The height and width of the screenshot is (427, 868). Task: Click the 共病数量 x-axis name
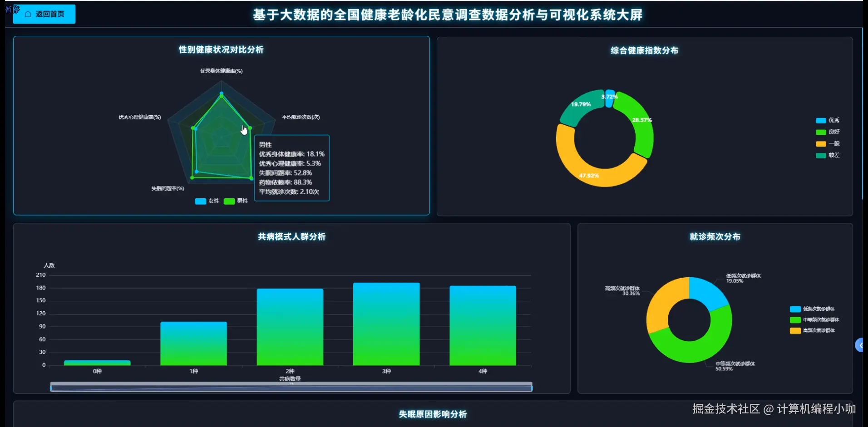[290, 378]
